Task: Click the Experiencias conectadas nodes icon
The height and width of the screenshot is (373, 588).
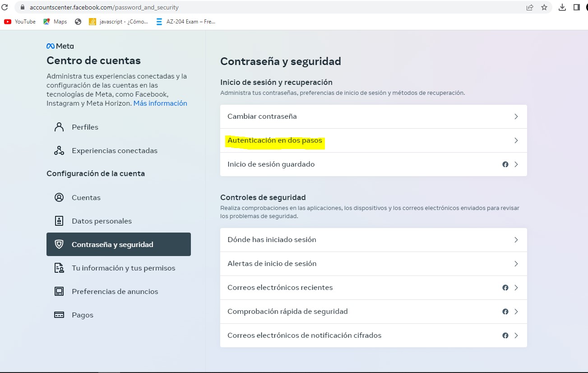Action: coord(59,150)
